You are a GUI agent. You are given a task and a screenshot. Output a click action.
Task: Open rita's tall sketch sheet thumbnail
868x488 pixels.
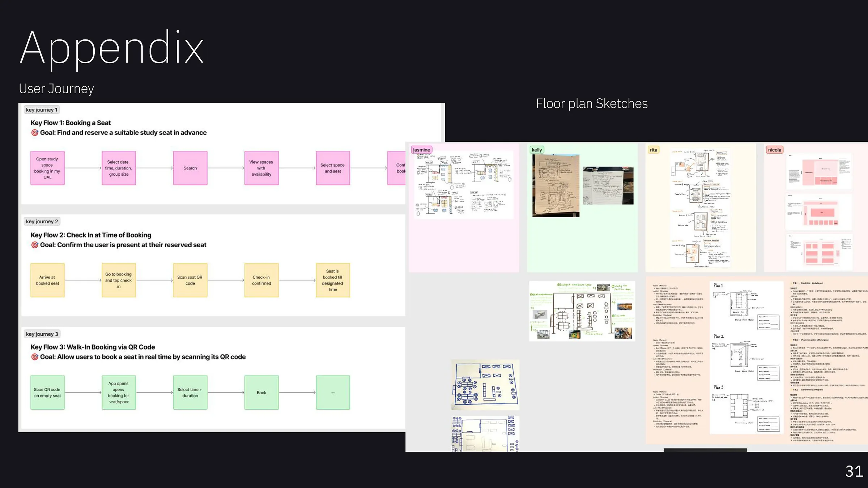701,207
